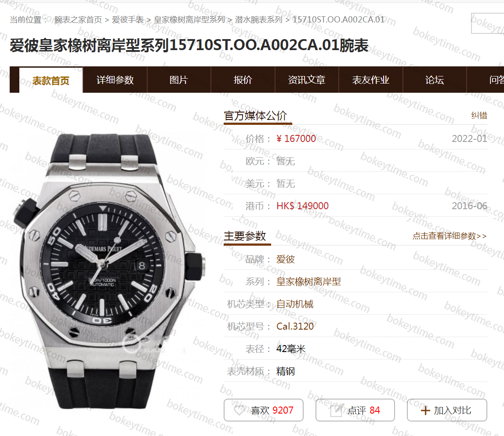Click the pencil review icon beside 点评
This screenshot has height=436, width=504.
[337, 410]
